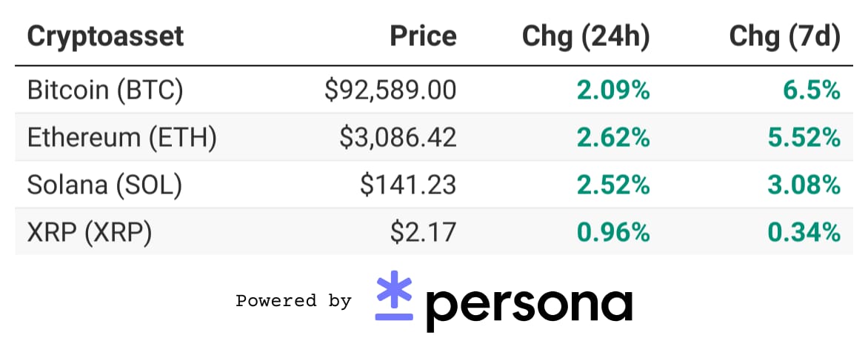Select the Ethereum (ETH) row name
This screenshot has height=341, width=868.
(121, 137)
